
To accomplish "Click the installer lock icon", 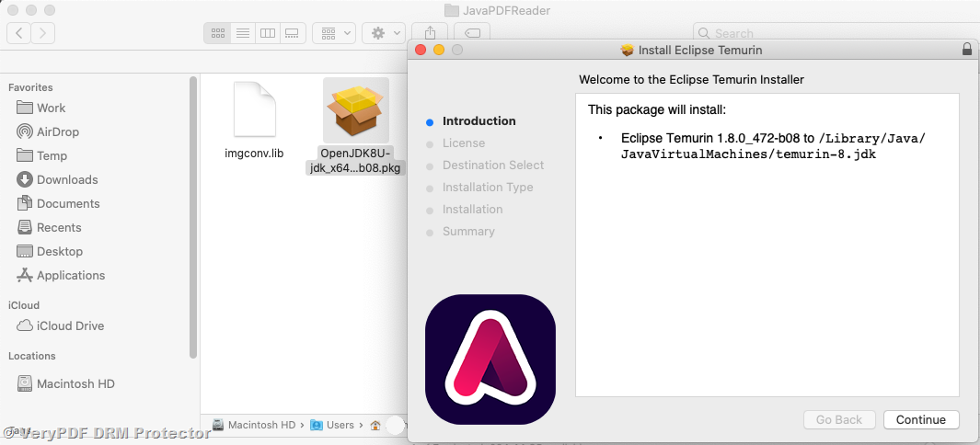I will coord(966,50).
